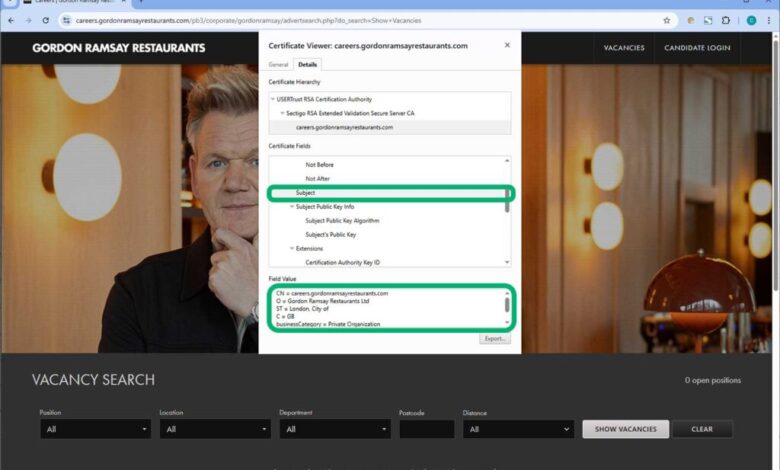Open the Department dropdown

coord(335,429)
